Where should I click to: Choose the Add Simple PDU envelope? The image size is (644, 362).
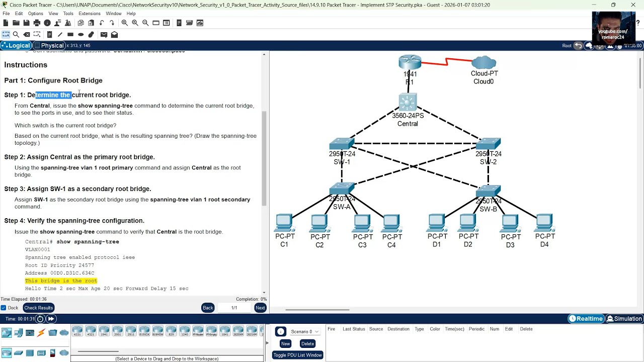pyautogui.click(x=104, y=34)
